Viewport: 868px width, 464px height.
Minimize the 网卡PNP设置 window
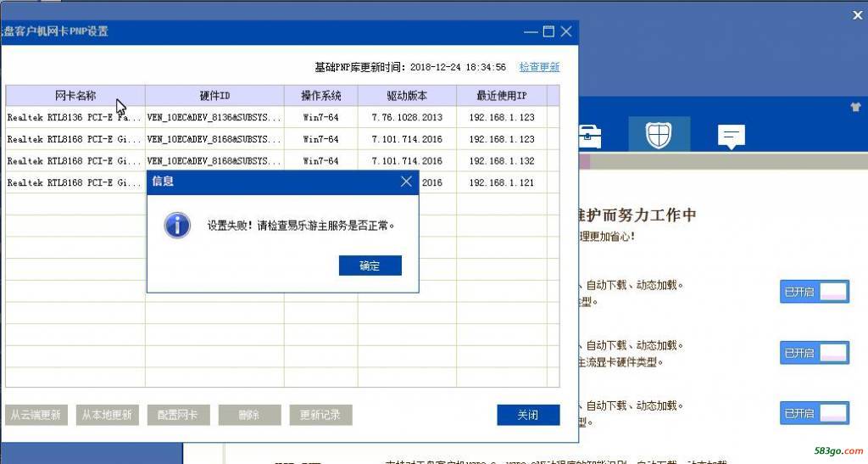531,31
